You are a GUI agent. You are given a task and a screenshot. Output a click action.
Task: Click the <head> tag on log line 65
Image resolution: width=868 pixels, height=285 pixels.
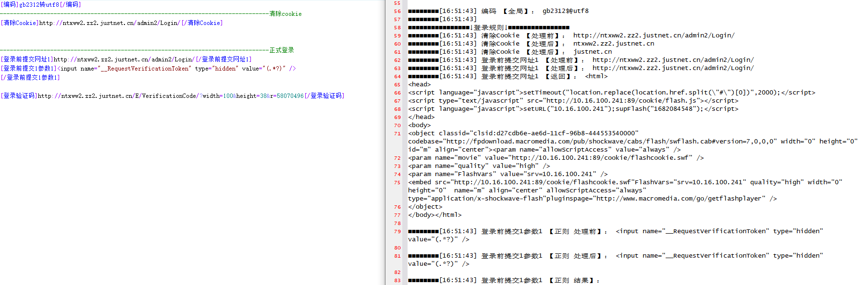point(420,84)
